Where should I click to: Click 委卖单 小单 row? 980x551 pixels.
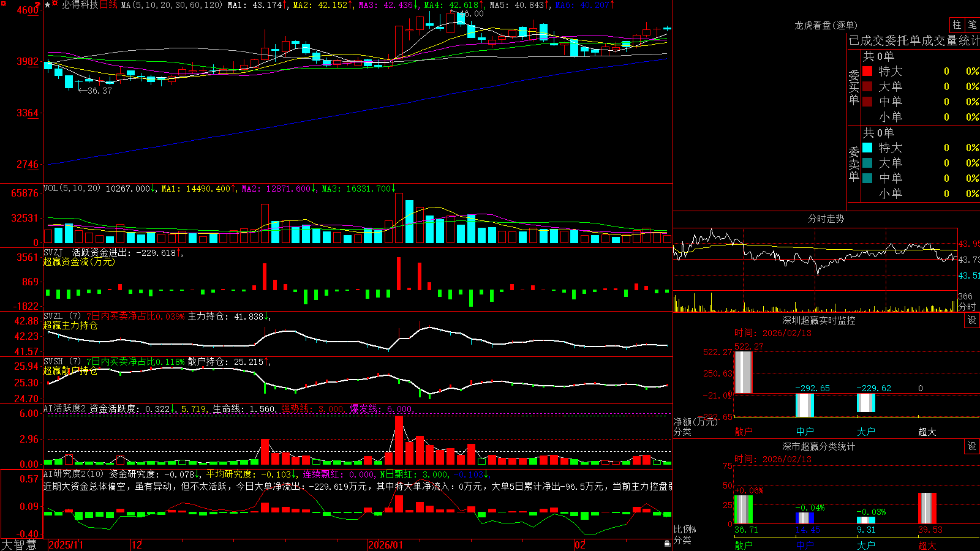pyautogui.click(x=921, y=193)
